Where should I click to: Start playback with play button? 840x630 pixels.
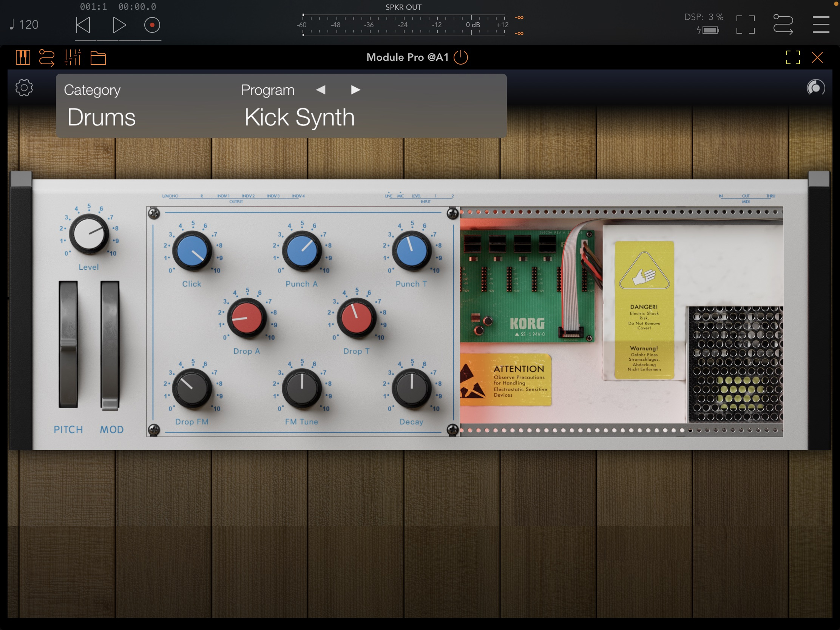click(119, 25)
